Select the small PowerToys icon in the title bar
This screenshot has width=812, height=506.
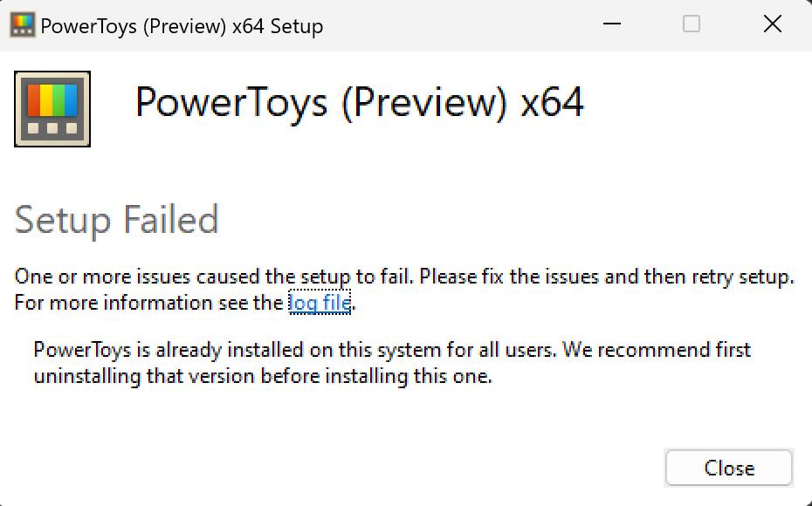point(23,24)
